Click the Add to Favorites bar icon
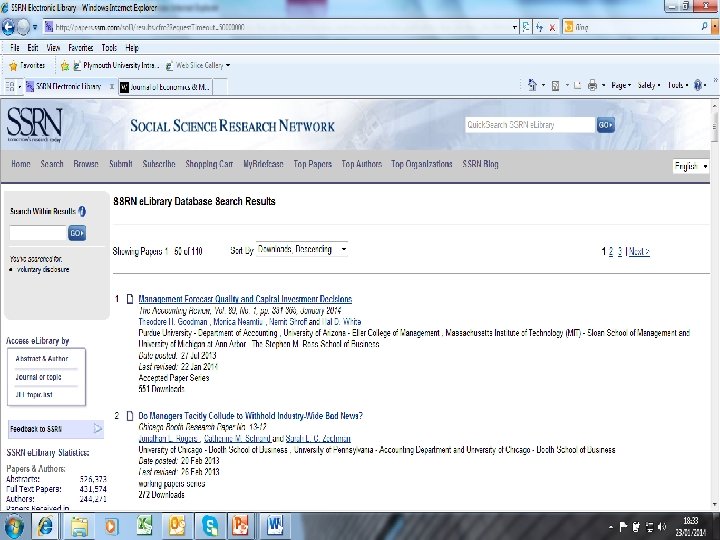Screen dimensions: 720x540 click(x=65, y=66)
